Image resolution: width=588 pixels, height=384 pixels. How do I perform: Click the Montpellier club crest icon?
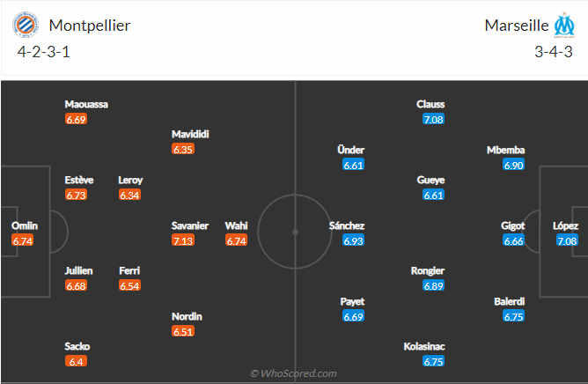(x=26, y=26)
